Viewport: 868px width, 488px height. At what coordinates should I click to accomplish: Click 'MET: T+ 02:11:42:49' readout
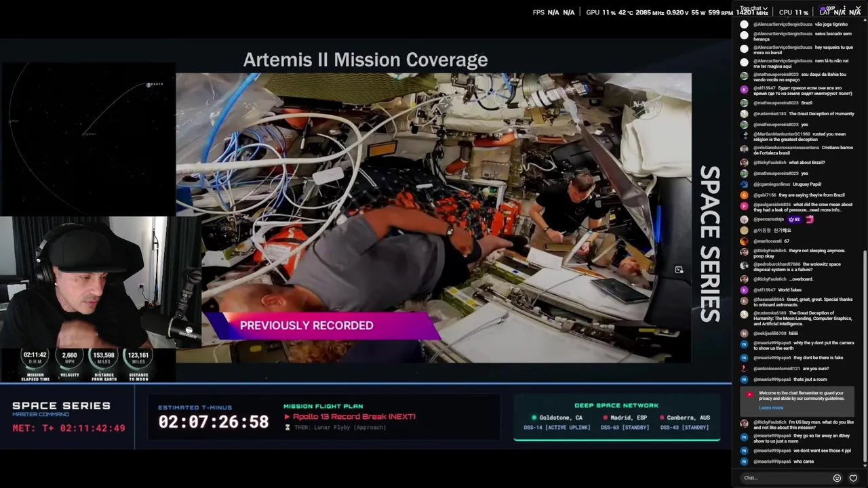click(68, 428)
